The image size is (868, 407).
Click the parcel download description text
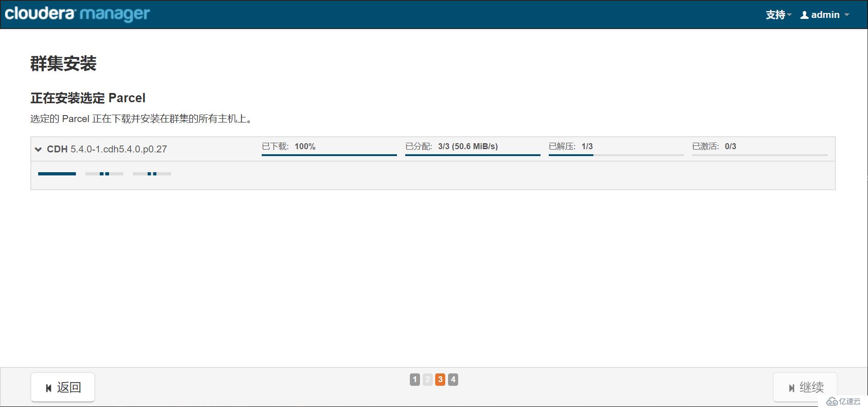pyautogui.click(x=142, y=119)
